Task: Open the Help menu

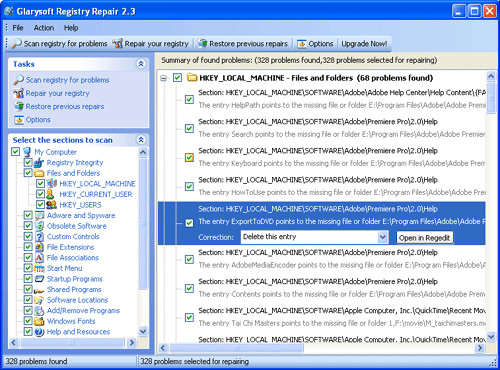Action: [x=71, y=28]
